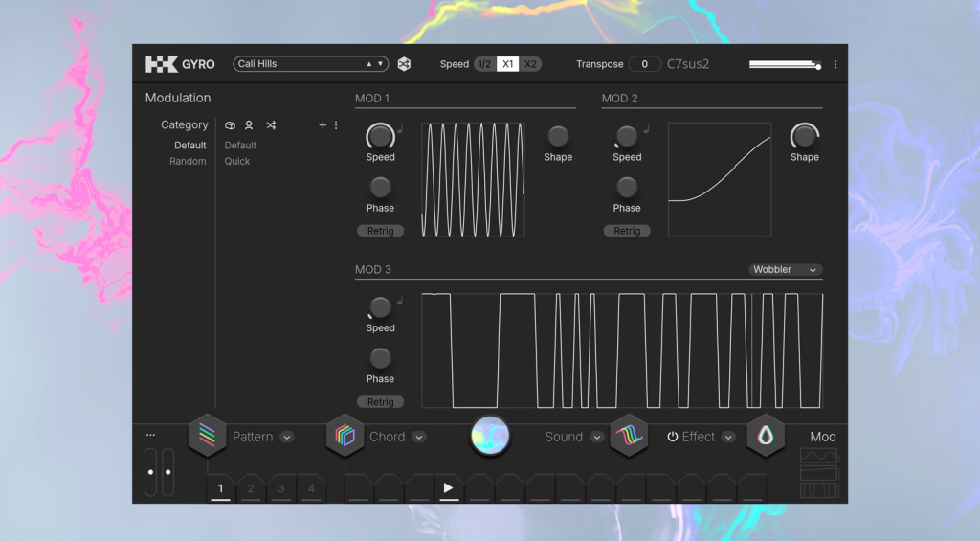Open the Chord cube hexagon icon
Image resolution: width=980 pixels, height=541 pixels.
coord(345,436)
